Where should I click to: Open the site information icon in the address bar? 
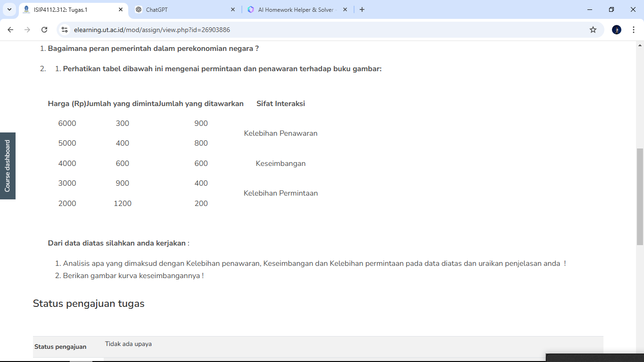pos(65,30)
